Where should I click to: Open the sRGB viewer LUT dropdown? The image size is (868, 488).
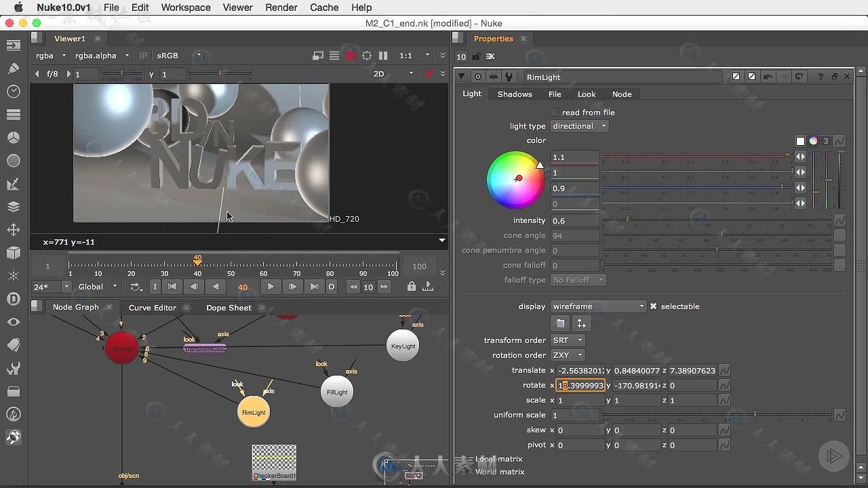pos(179,56)
